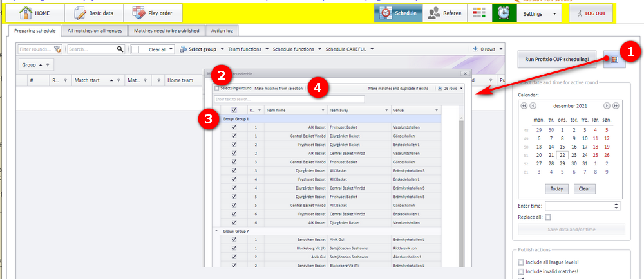Viewport: 644px width, 279px height.
Task: Open the Action log tab
Action: tap(222, 31)
